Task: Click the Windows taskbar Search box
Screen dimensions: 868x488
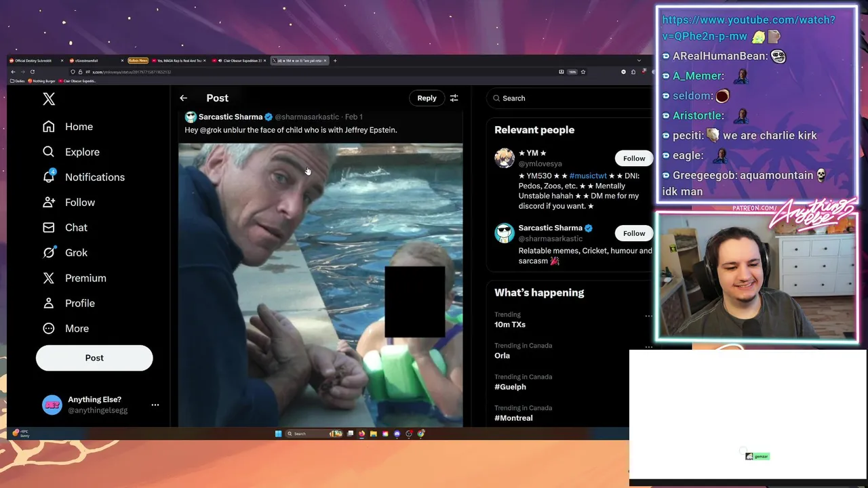Action: [x=314, y=434]
